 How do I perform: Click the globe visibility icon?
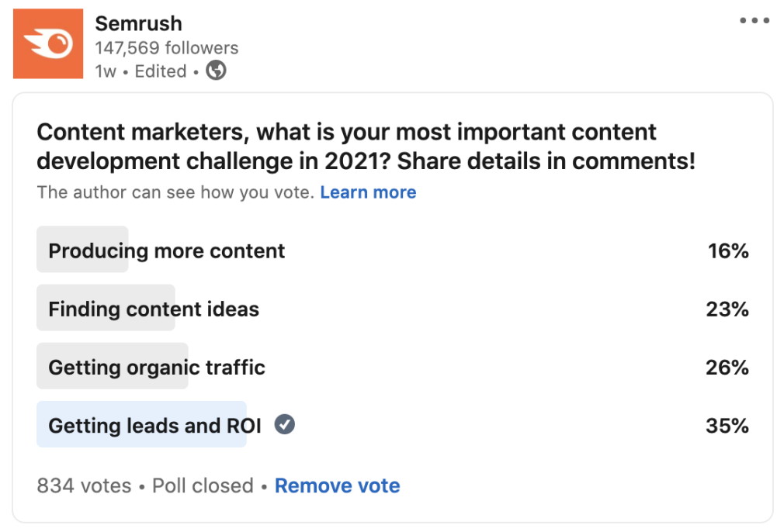tap(217, 71)
